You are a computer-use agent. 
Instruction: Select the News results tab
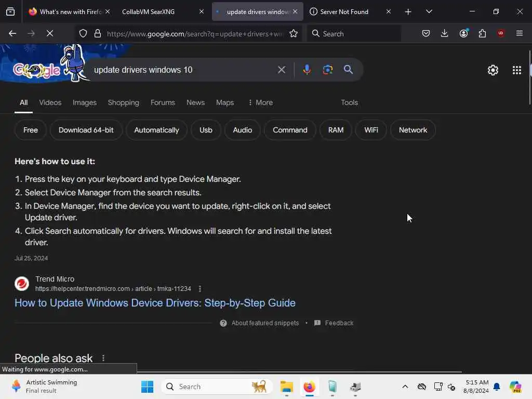195,102
